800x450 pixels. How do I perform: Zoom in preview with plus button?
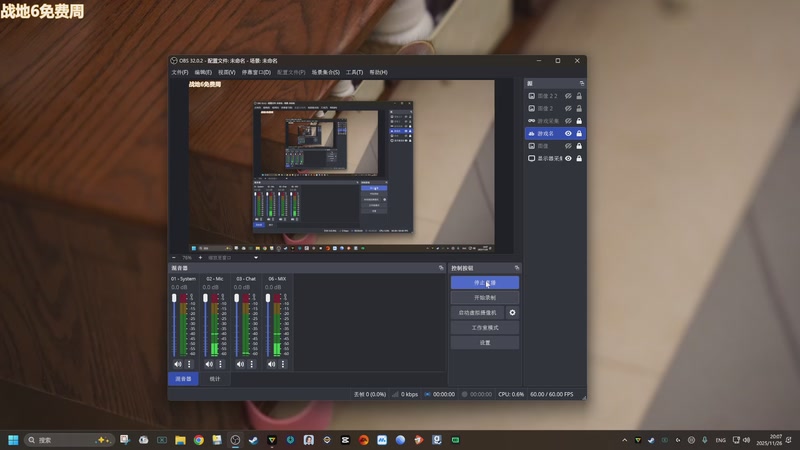pyautogui.click(x=200, y=257)
